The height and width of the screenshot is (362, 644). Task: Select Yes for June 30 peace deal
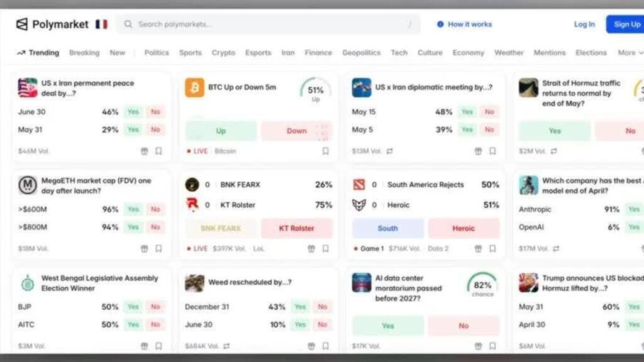pyautogui.click(x=133, y=112)
